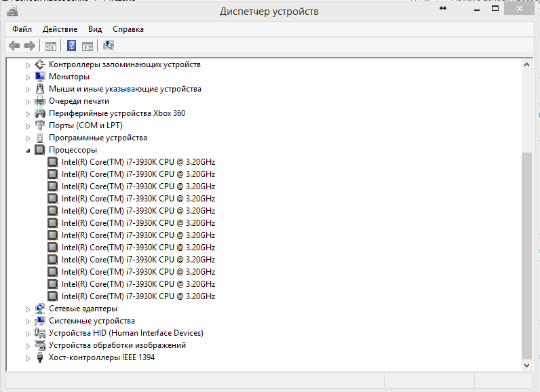The width and height of the screenshot is (540, 392).
Task: Toggle the console tree pane icon
Action: coord(51,45)
